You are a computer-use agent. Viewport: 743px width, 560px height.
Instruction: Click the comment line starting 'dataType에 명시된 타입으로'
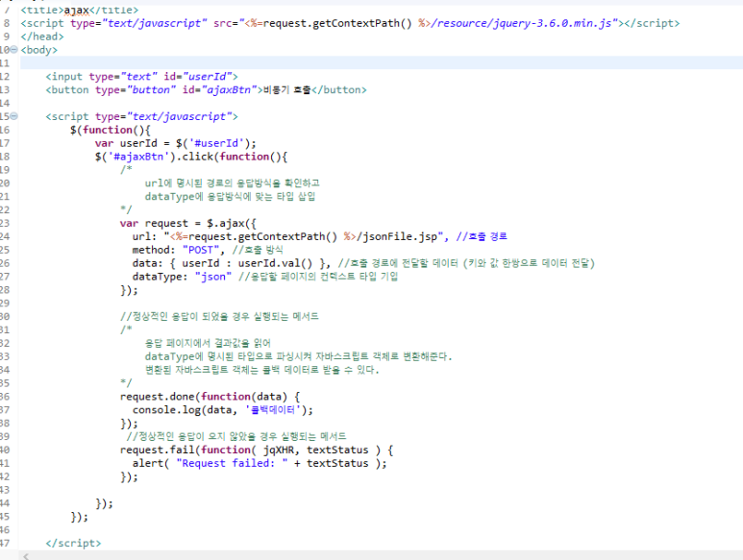point(299,356)
